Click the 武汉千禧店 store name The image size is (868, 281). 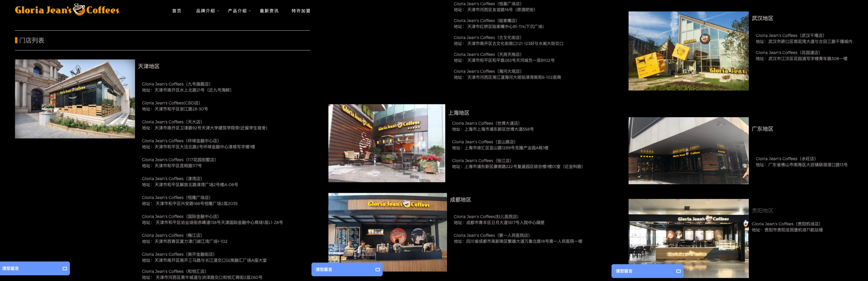(x=790, y=35)
